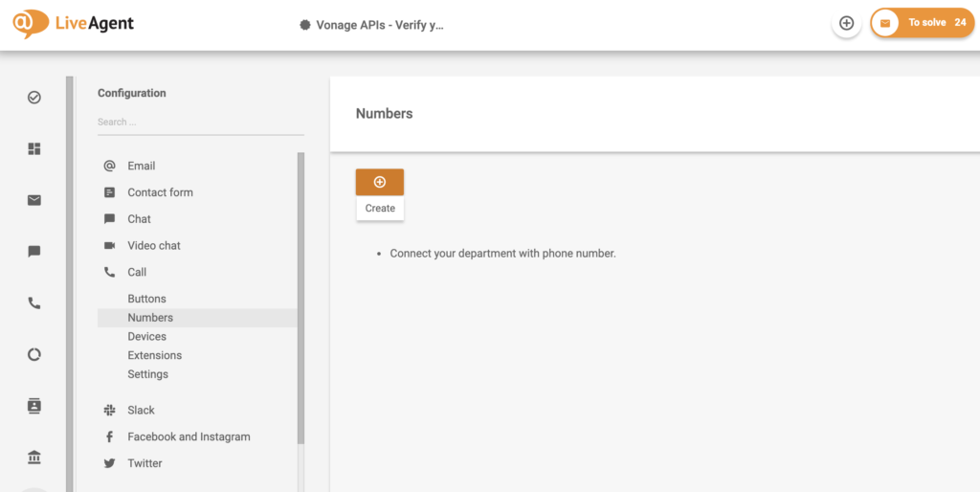
Task: Open the To solve tickets button
Action: [922, 23]
